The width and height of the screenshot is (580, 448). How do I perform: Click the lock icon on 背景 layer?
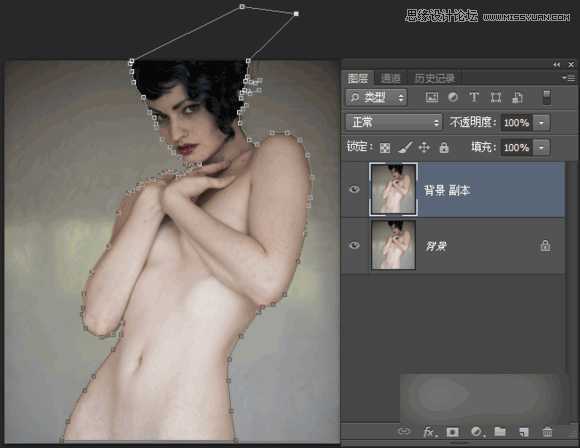click(545, 245)
